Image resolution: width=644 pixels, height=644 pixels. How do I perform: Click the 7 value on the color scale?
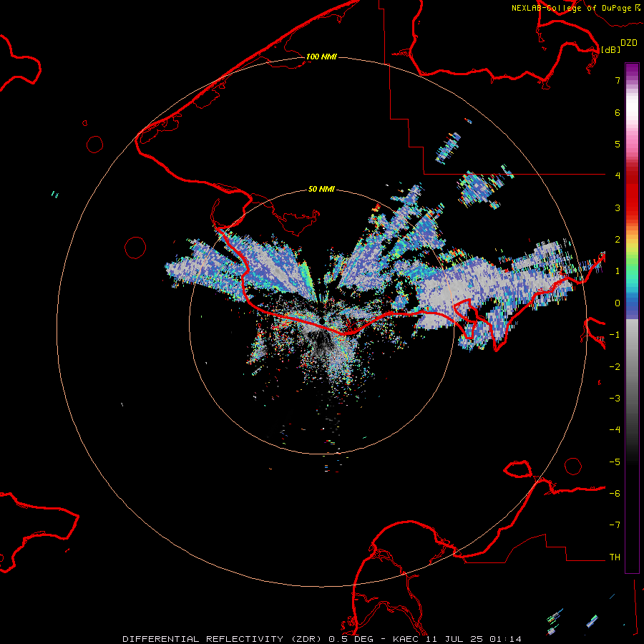pos(618,80)
